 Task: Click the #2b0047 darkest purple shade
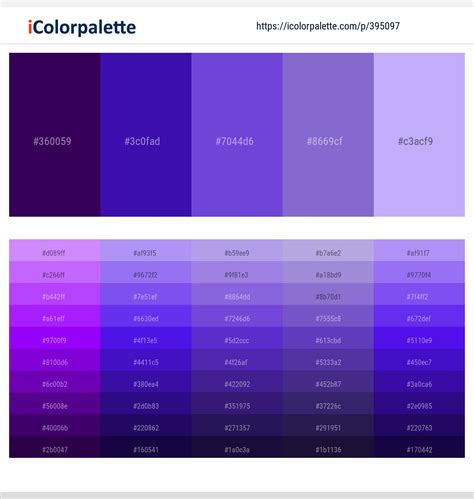[x=55, y=447]
